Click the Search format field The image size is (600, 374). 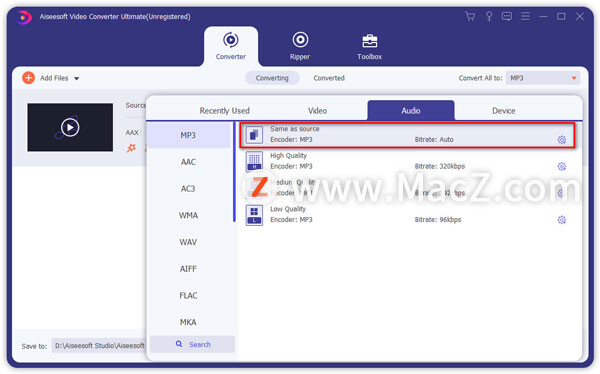192,344
